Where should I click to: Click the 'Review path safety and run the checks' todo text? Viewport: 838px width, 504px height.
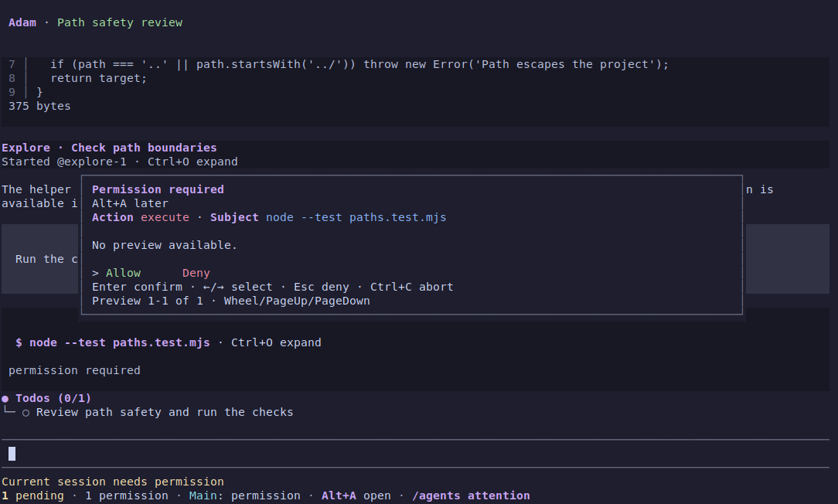pos(165,412)
